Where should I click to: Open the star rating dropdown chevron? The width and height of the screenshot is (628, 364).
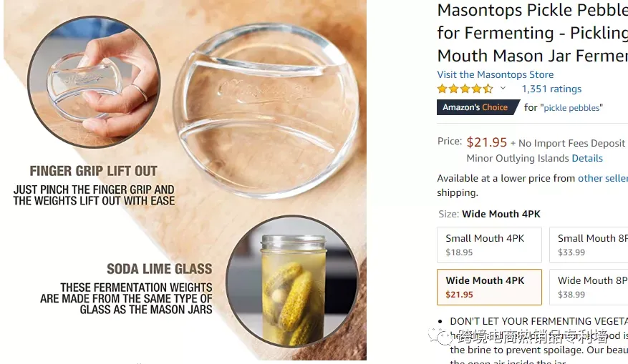503,89
